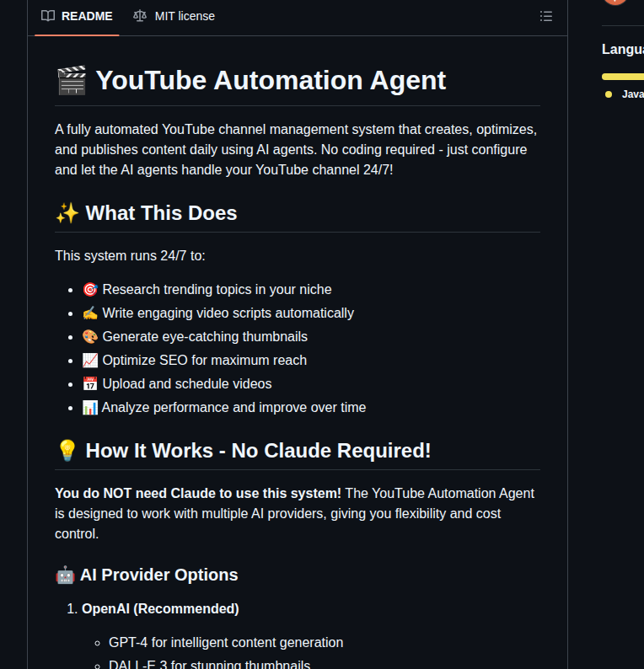
Task: Click the bold text You do NOT need Claude
Action: pos(198,493)
